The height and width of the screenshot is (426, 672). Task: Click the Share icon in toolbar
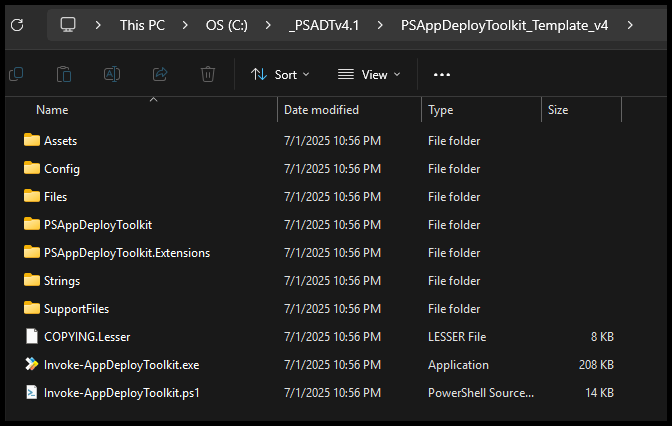click(160, 74)
